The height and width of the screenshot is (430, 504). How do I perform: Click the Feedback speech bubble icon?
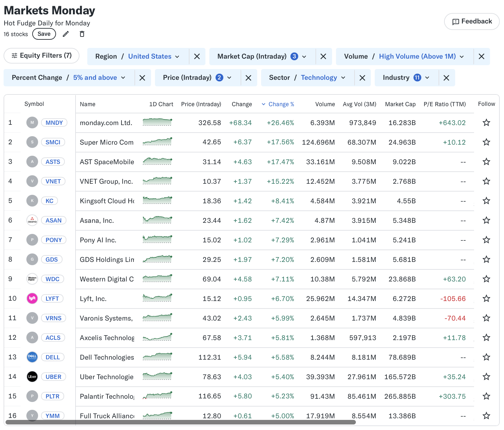pyautogui.click(x=455, y=21)
